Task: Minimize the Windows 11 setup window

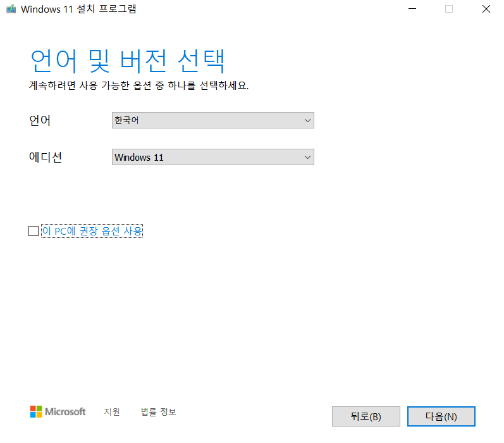Action: (x=412, y=9)
